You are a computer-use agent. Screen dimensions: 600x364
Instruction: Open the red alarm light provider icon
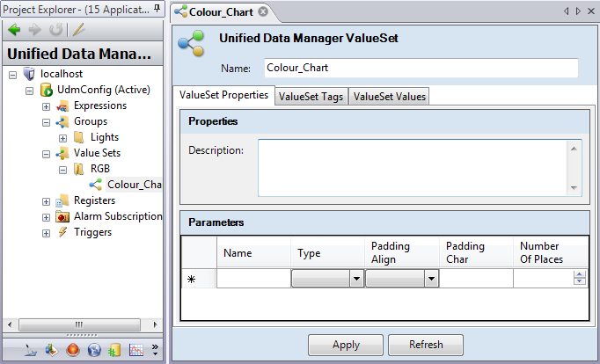(x=73, y=350)
